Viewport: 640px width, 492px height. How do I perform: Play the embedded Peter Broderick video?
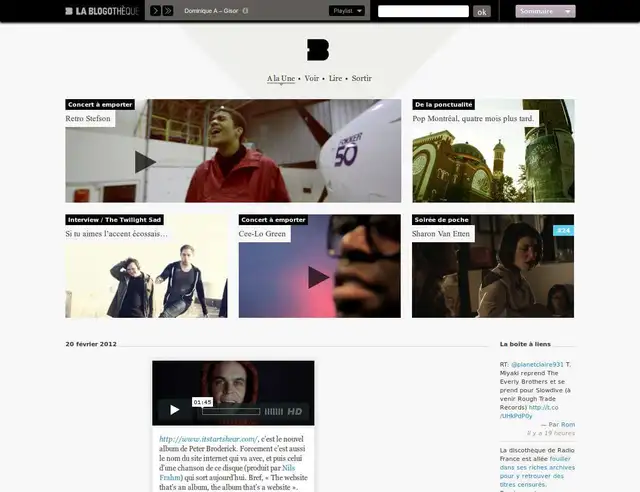pyautogui.click(x=175, y=410)
